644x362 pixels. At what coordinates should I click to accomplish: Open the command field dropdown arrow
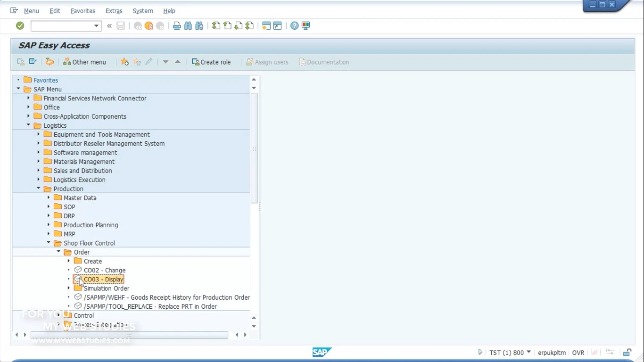[x=96, y=26]
